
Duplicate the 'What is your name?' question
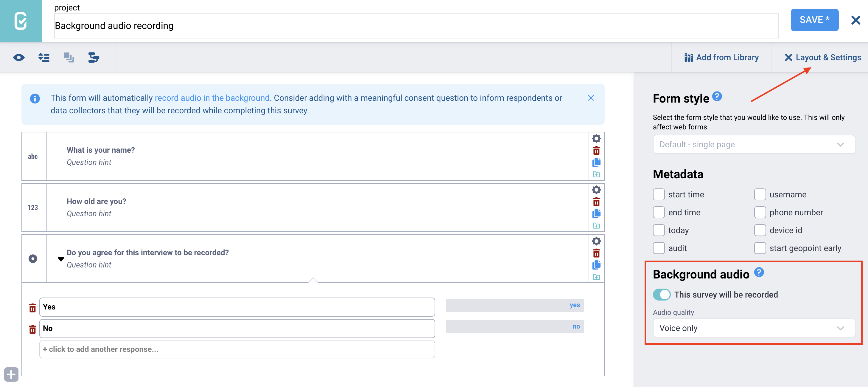(596, 162)
